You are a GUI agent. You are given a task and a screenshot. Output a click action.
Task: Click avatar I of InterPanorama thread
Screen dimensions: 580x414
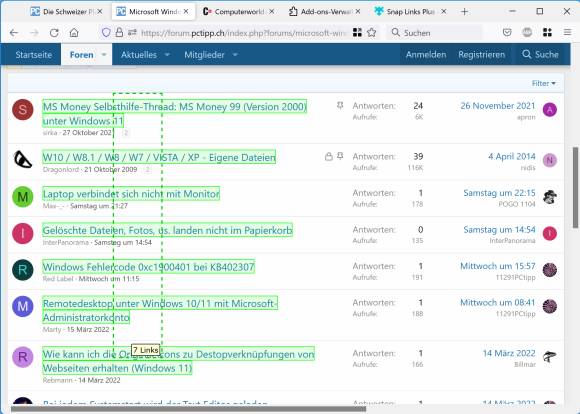[23, 233]
